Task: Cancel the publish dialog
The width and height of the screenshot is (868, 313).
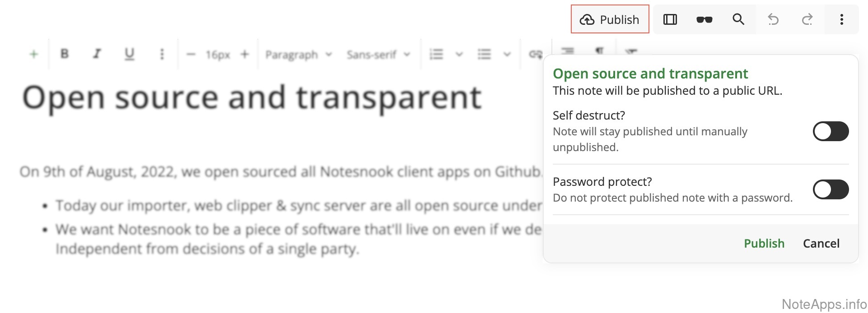Action: point(821,244)
